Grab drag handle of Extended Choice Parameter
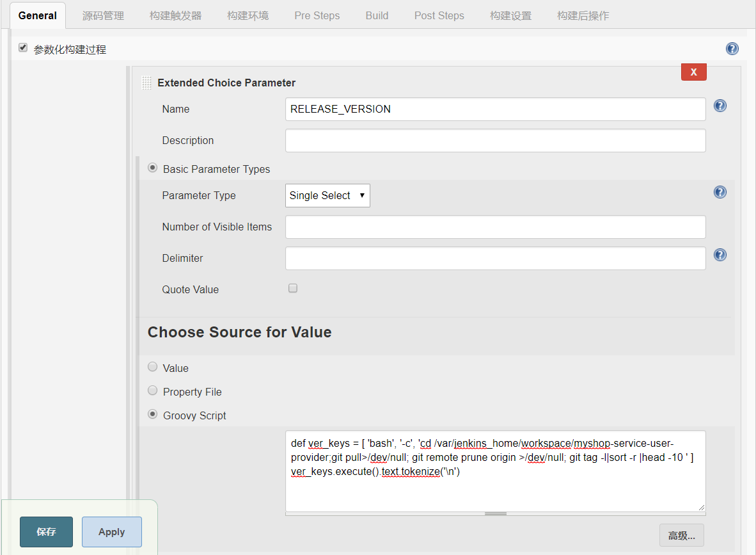The height and width of the screenshot is (555, 756). click(x=146, y=83)
